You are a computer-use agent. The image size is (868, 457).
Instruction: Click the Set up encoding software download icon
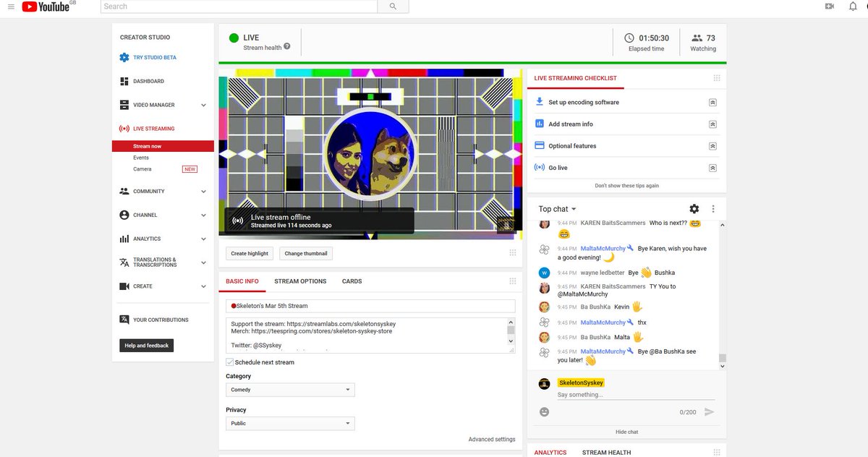click(539, 102)
